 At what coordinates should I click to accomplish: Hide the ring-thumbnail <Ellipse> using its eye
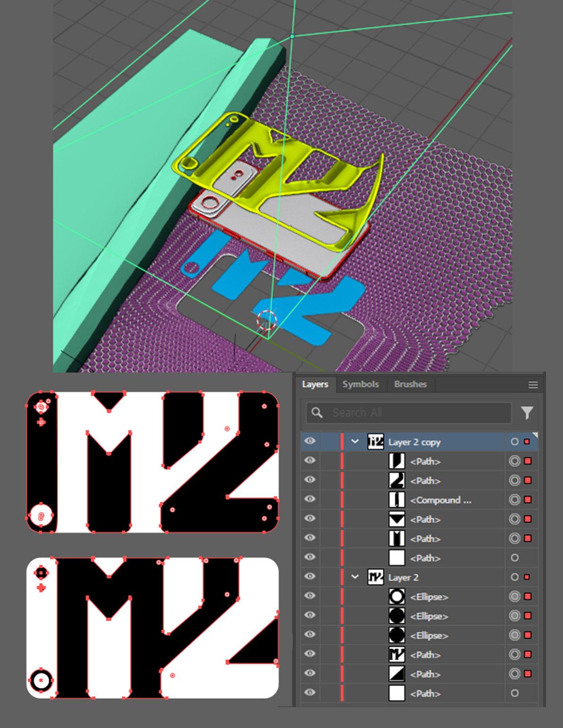coord(309,596)
